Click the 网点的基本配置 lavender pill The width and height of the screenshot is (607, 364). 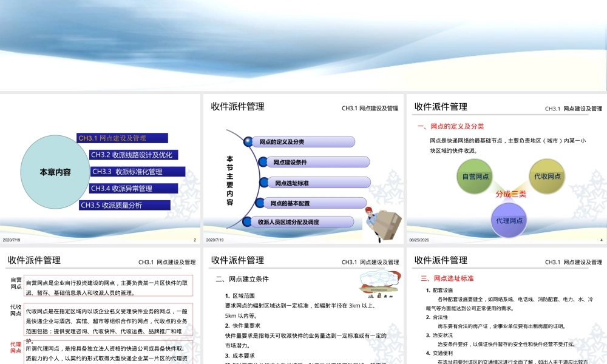coord(314,203)
